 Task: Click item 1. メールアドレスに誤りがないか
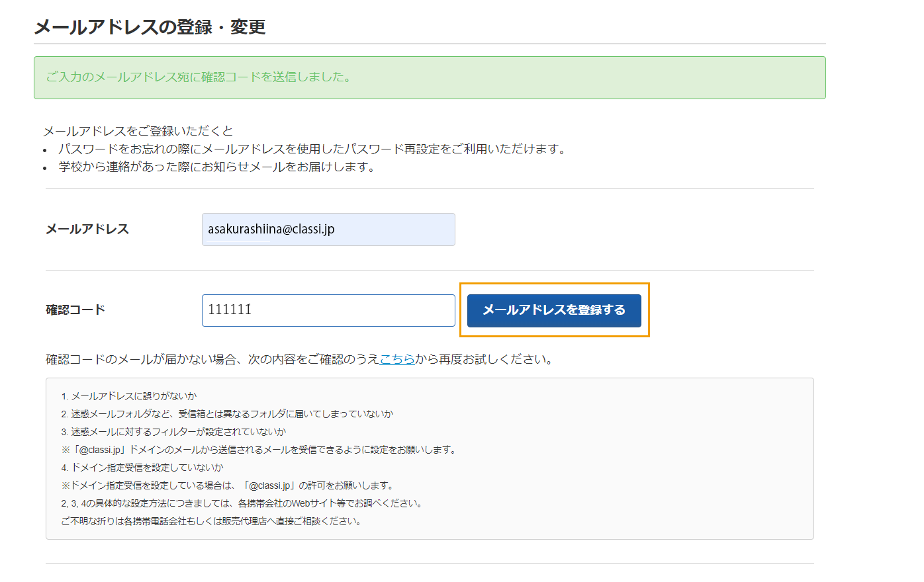tap(129, 396)
